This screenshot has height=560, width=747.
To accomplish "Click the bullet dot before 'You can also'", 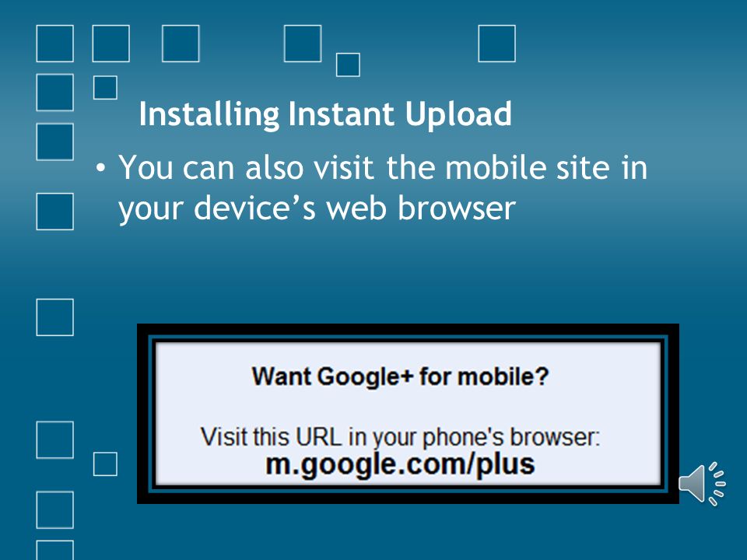I will (100, 168).
